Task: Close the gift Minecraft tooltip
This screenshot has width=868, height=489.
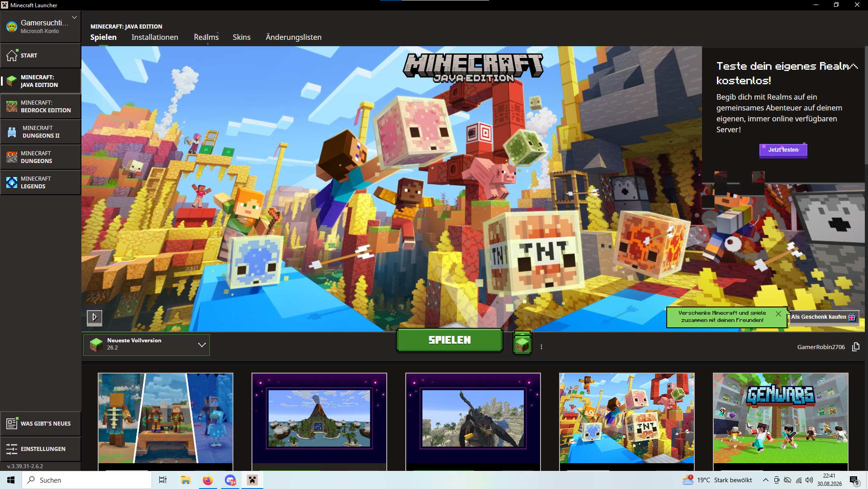Action: pos(778,314)
